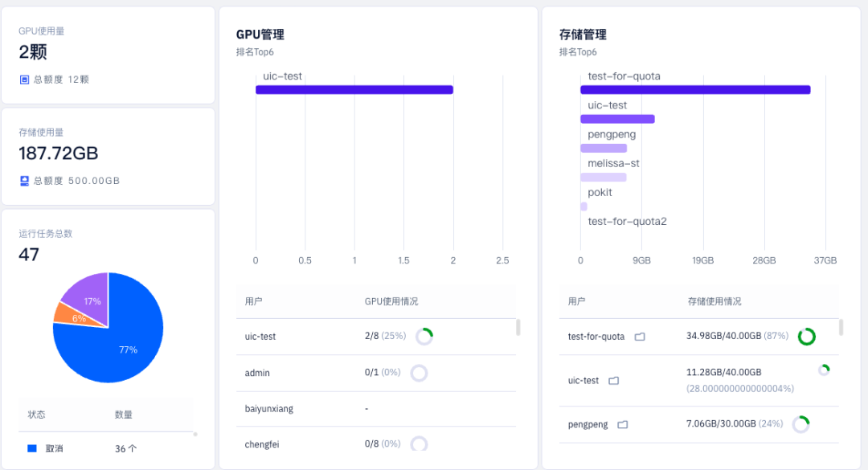
Task: Click pengpeng bar in storage chart
Action: click(604, 149)
